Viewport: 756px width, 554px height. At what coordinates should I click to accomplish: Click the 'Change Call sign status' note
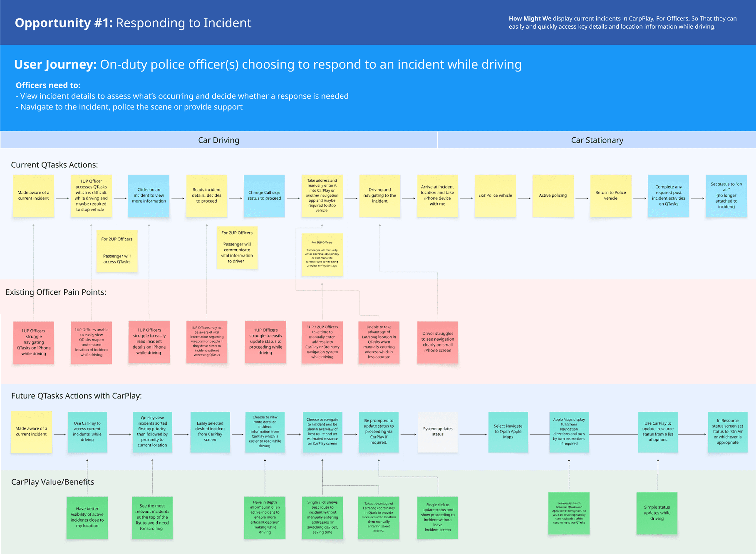(264, 195)
